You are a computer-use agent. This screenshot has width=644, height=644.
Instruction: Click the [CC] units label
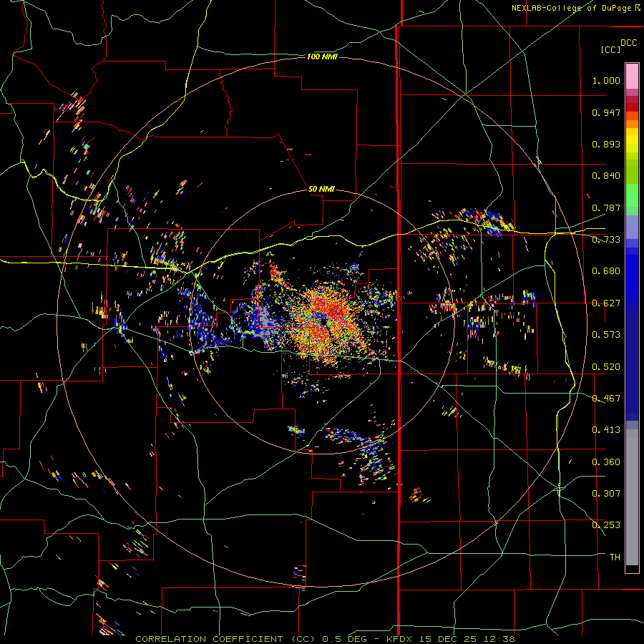point(610,49)
